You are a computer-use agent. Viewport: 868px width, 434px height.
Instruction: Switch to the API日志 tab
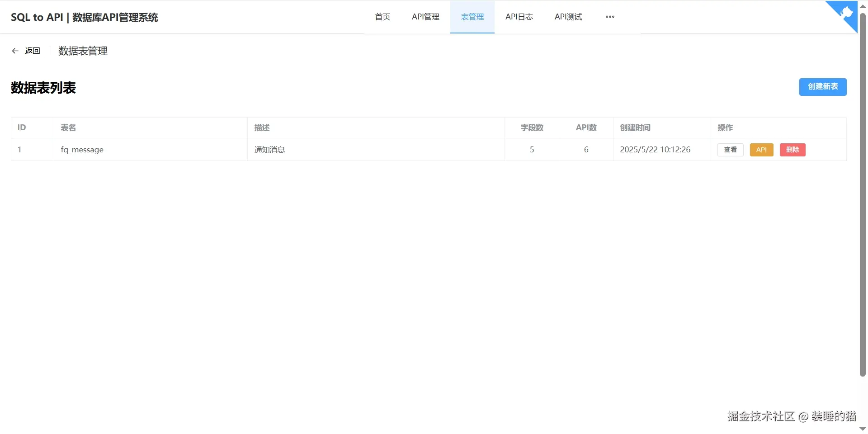[519, 17]
